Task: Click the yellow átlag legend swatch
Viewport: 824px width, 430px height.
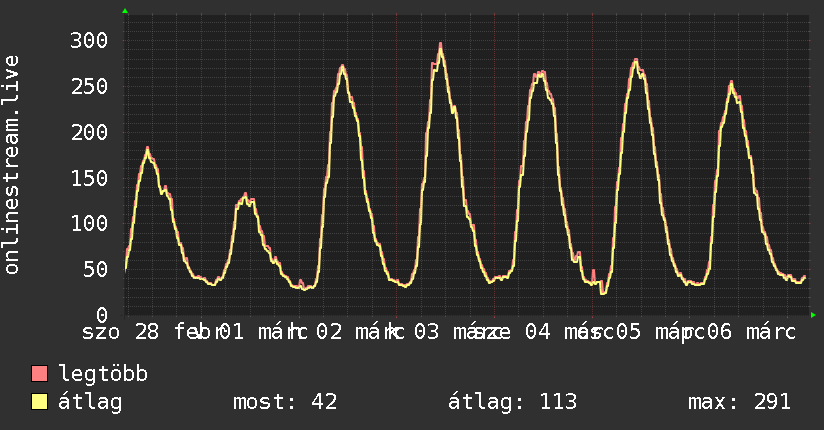Action: coord(39,402)
